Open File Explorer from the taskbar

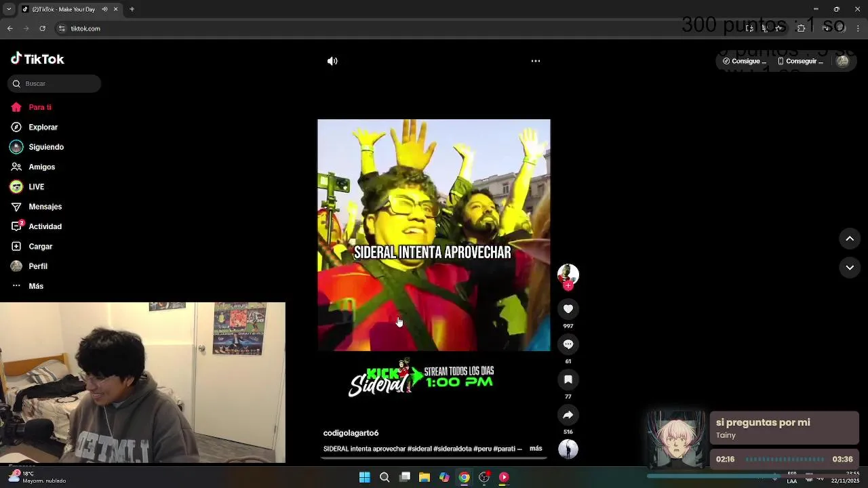[x=425, y=477]
